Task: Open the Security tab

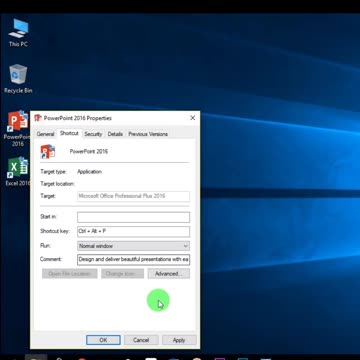Action: pos(93,134)
